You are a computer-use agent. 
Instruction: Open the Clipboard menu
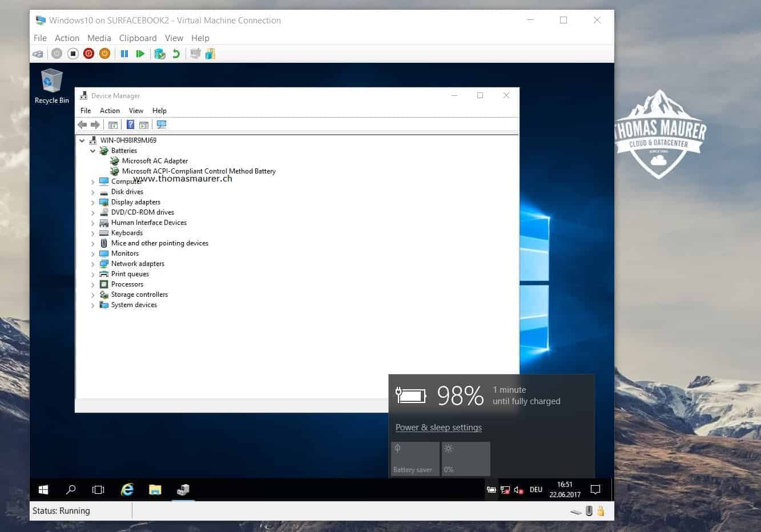[138, 38]
